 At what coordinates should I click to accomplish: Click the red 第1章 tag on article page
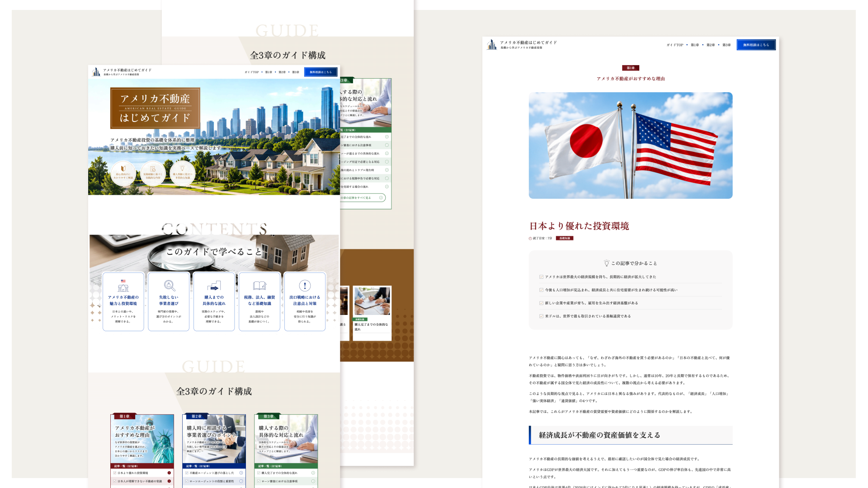point(631,68)
